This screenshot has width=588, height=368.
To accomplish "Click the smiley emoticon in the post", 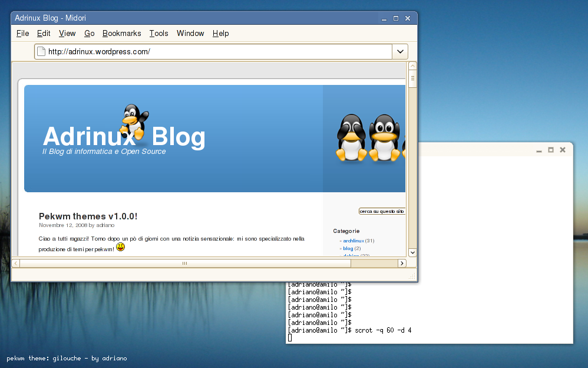I will click(x=120, y=247).
